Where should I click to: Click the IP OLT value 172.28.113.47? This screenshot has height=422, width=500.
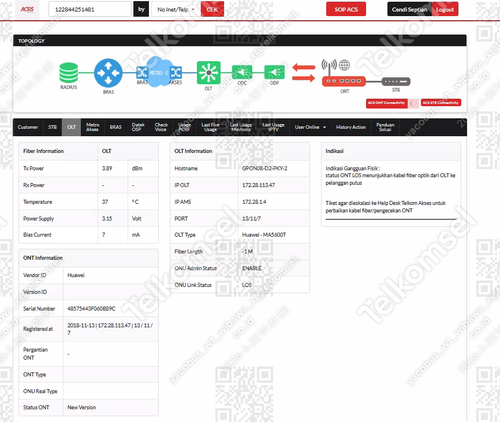point(259,185)
